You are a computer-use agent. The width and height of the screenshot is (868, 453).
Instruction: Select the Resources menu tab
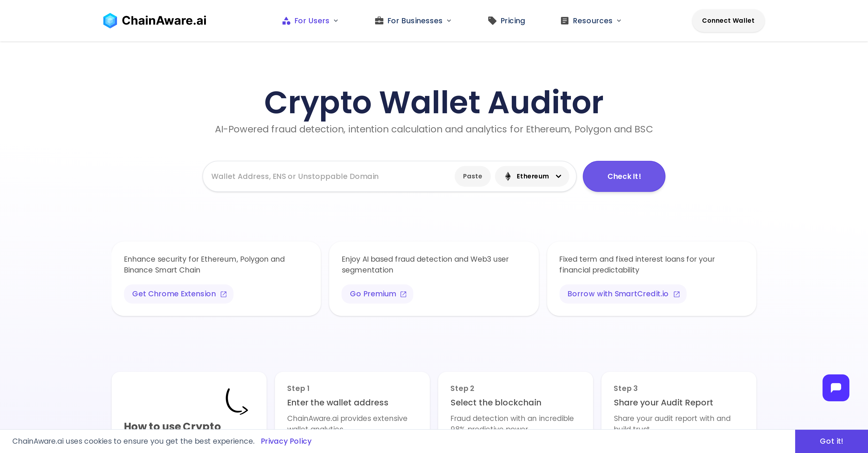point(591,20)
